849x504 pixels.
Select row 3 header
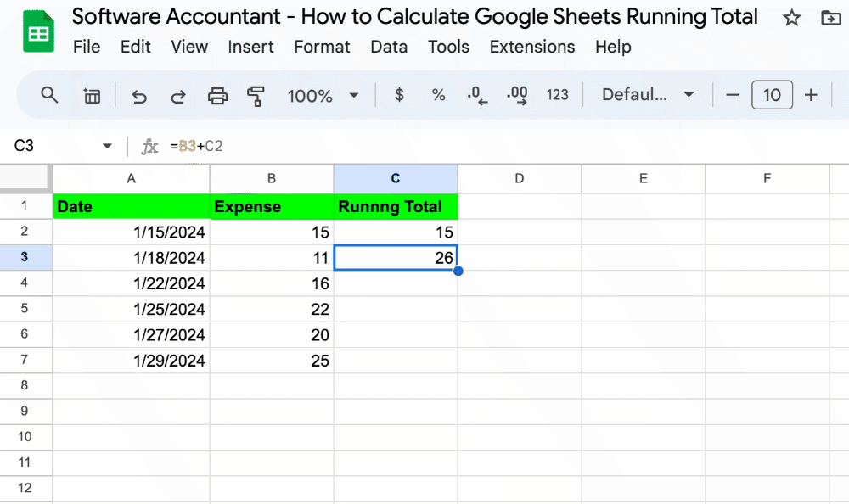pos(25,257)
